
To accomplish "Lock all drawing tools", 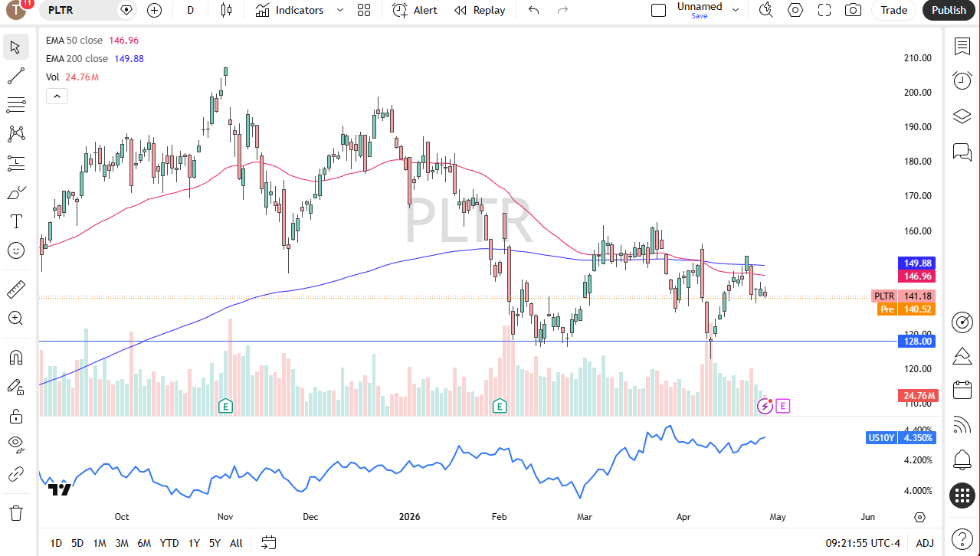I will pyautogui.click(x=16, y=416).
